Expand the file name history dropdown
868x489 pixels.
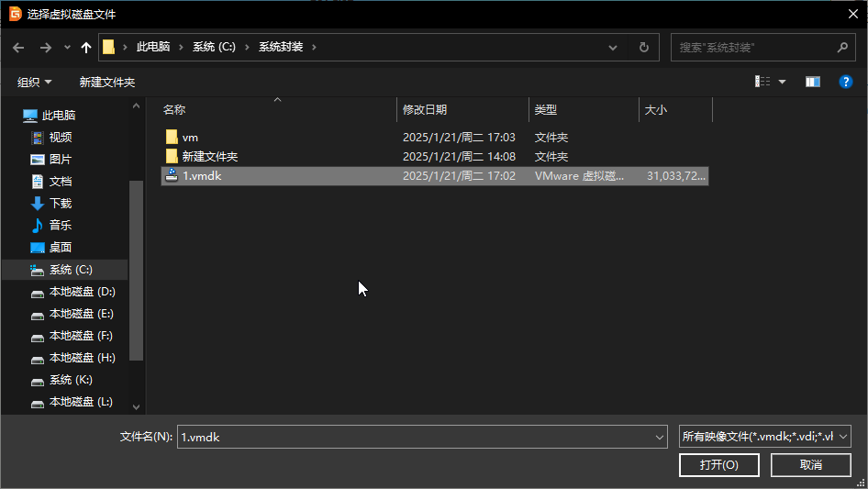pyautogui.click(x=659, y=439)
